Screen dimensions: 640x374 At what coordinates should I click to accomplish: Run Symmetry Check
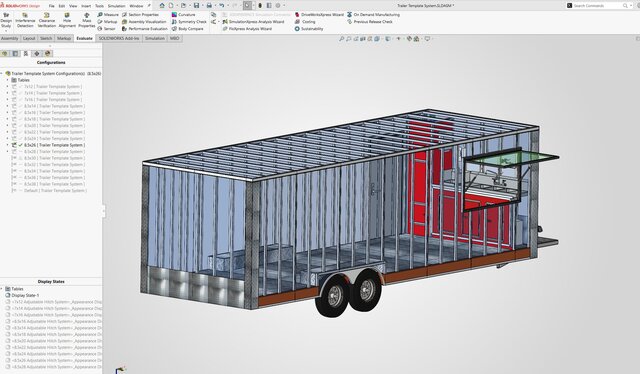point(189,22)
